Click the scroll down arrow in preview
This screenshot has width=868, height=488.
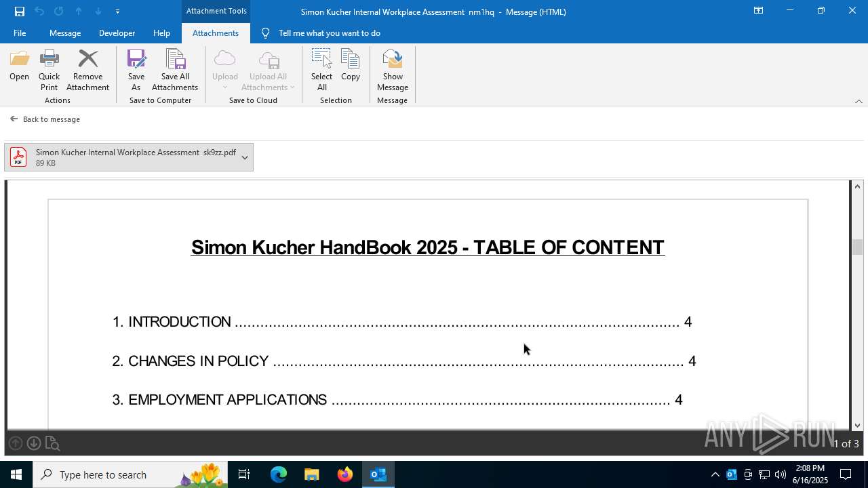(857, 426)
